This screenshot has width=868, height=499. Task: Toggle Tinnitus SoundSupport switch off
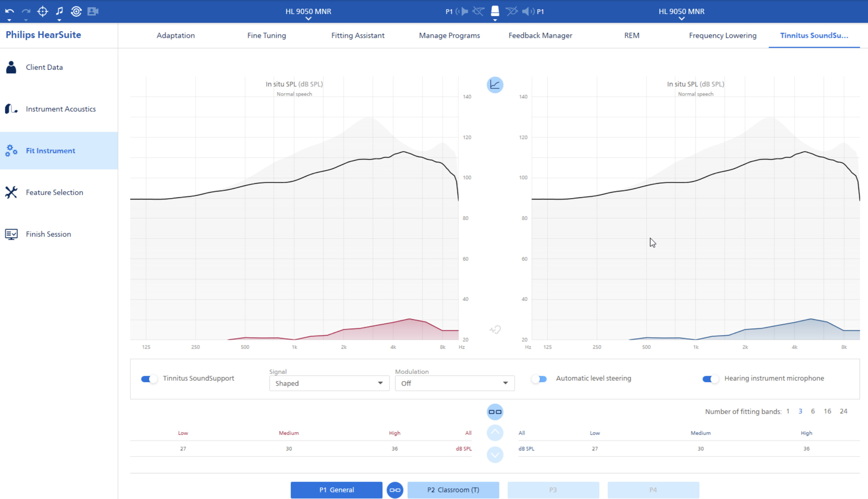[149, 379]
